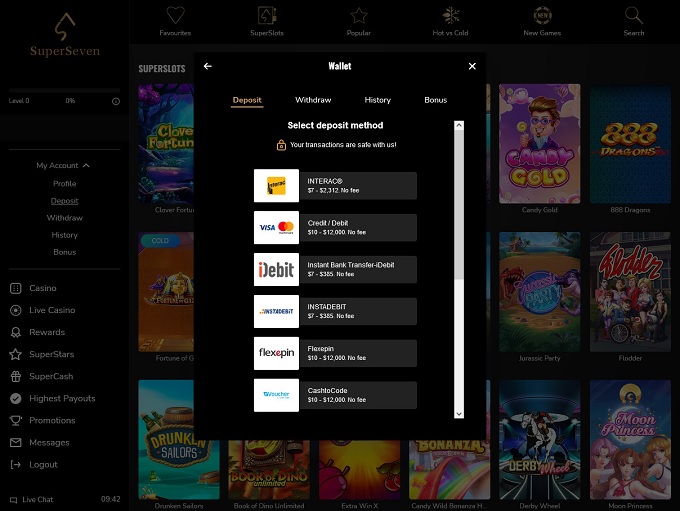This screenshot has height=511, width=680.
Task: Switch to the Withdraw tab
Action: 313,100
